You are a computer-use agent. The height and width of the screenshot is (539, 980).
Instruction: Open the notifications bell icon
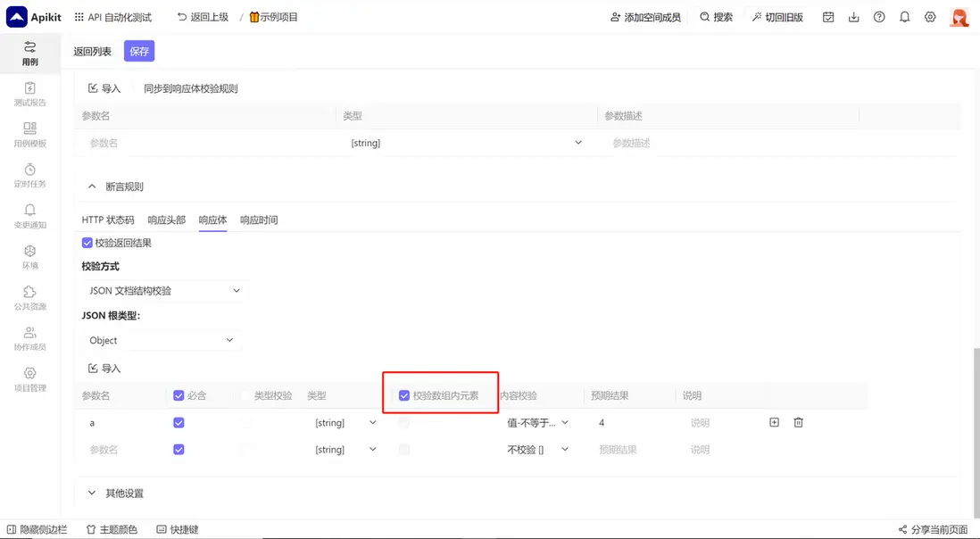point(904,18)
